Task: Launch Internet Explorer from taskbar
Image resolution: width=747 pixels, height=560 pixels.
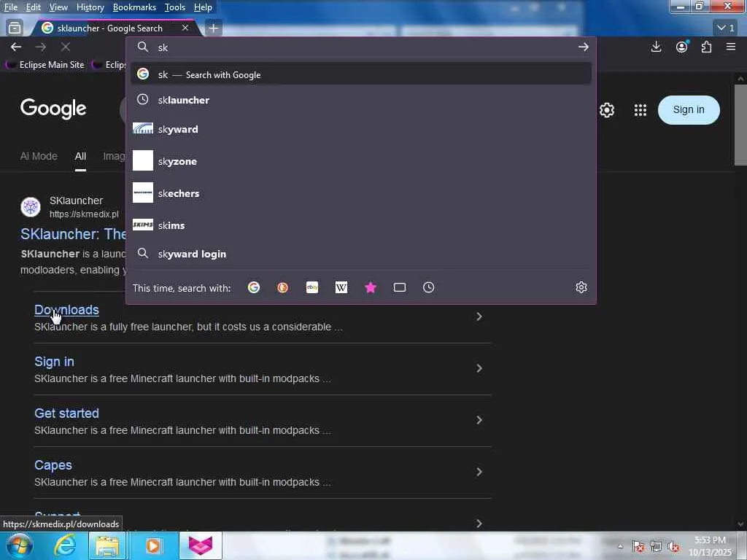Action: [x=64, y=546]
